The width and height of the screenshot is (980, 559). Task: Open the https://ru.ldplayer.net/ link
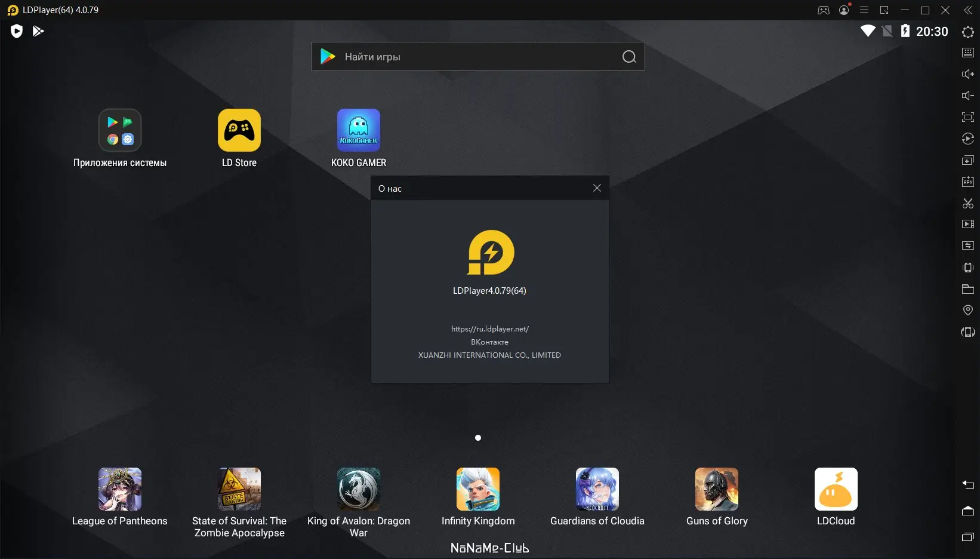pyautogui.click(x=490, y=329)
